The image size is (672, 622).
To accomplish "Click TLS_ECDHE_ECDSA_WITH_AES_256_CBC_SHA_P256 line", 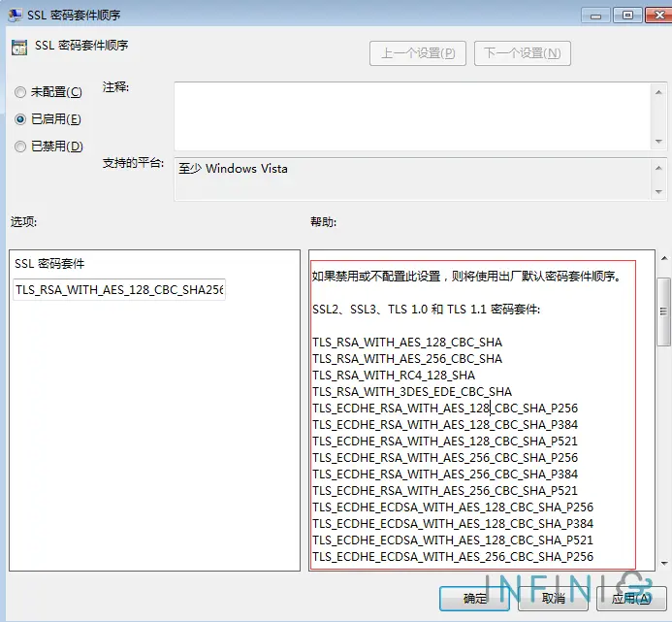I will tap(453, 557).
